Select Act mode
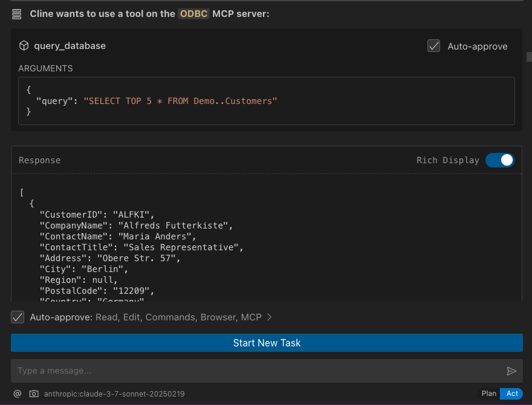The width and height of the screenshot is (532, 405). point(512,394)
